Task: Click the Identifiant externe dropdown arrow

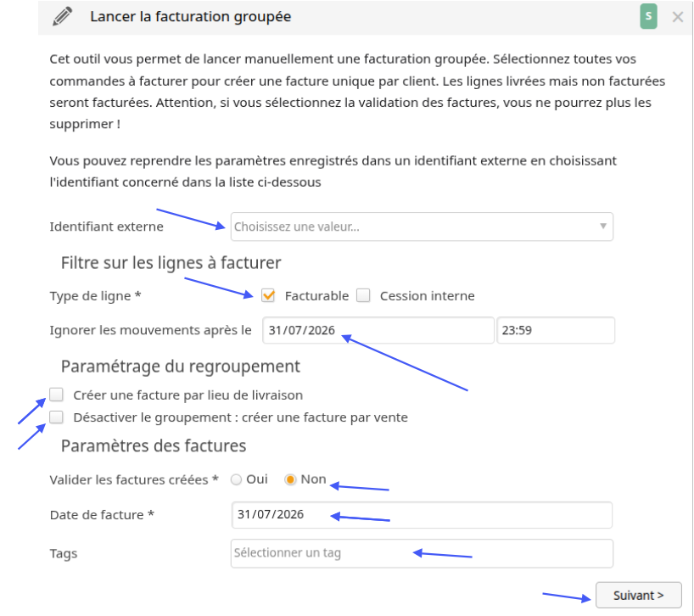Action: click(x=602, y=227)
